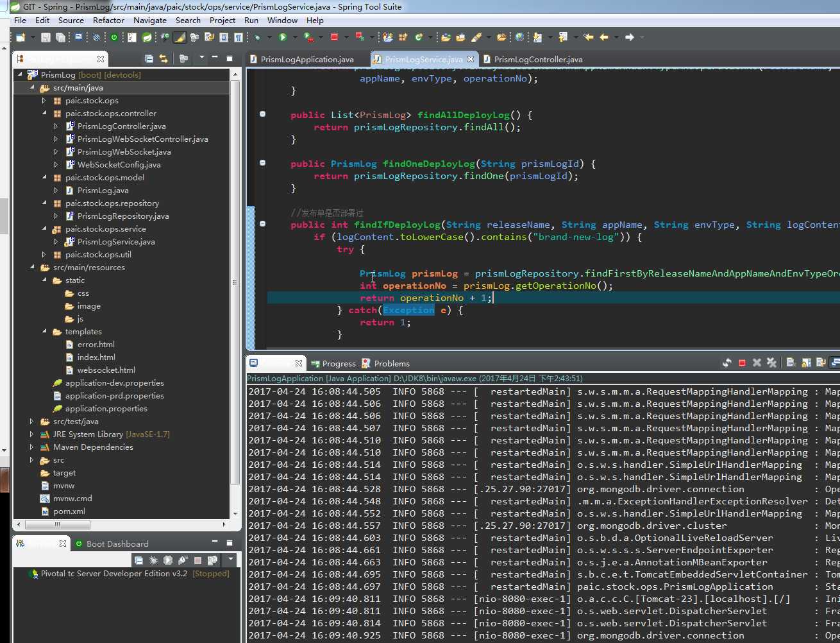Toggle fold marker beside findAllDeployLog method
Viewport: 840px width, 643px height.
click(262, 114)
